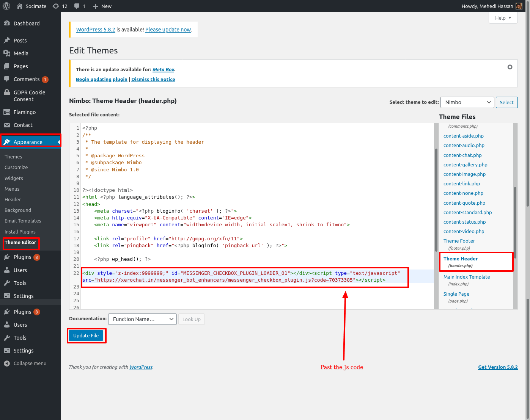Viewport: 530px width, 420px height.
Task: Open Header submenu item
Action: point(13,199)
